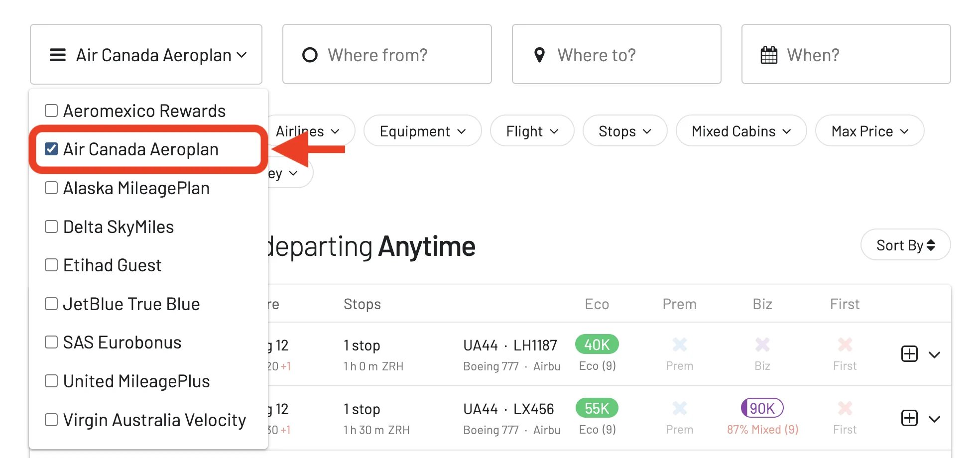Expand the UA44 LH1187 flight row chevron

pyautogui.click(x=935, y=354)
